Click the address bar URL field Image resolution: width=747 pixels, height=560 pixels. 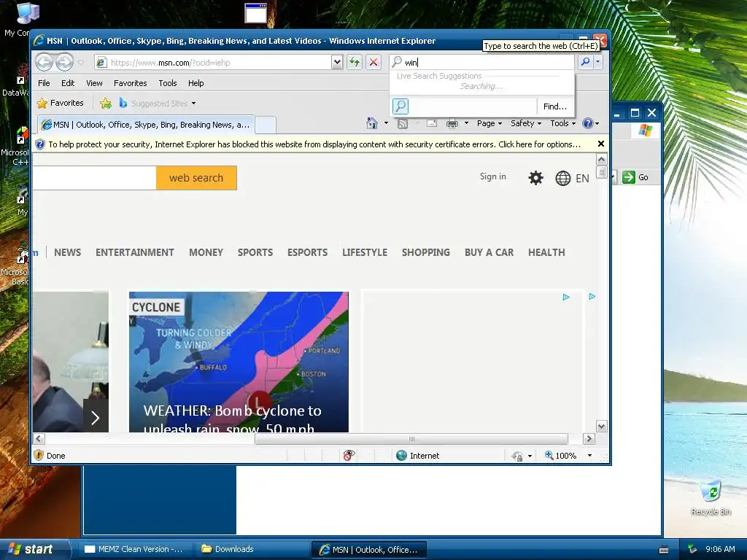point(212,63)
